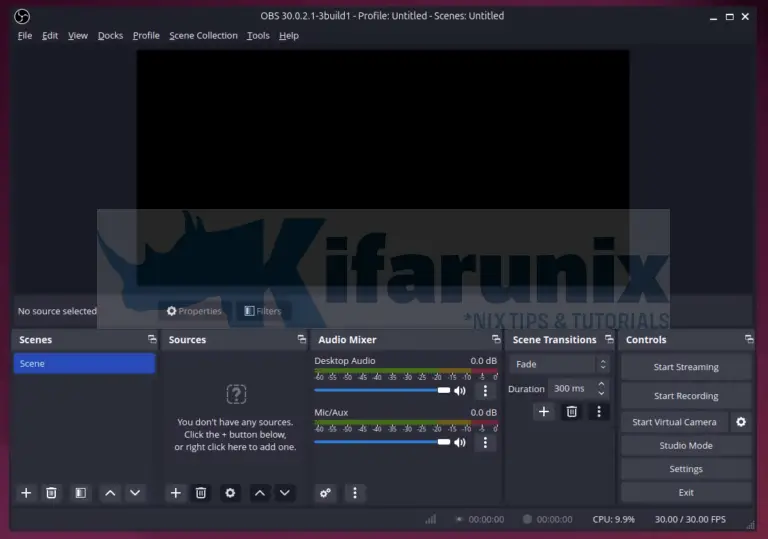
Task: Mute Desktop Audio speaker icon
Action: (459, 391)
